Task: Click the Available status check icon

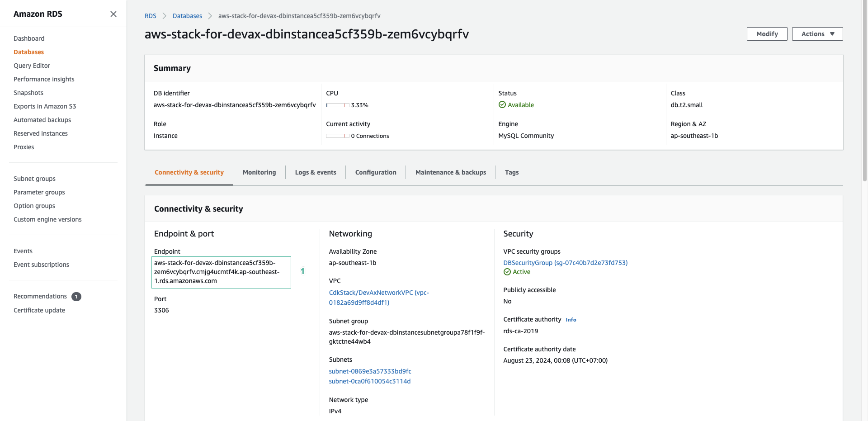Action: pos(502,105)
